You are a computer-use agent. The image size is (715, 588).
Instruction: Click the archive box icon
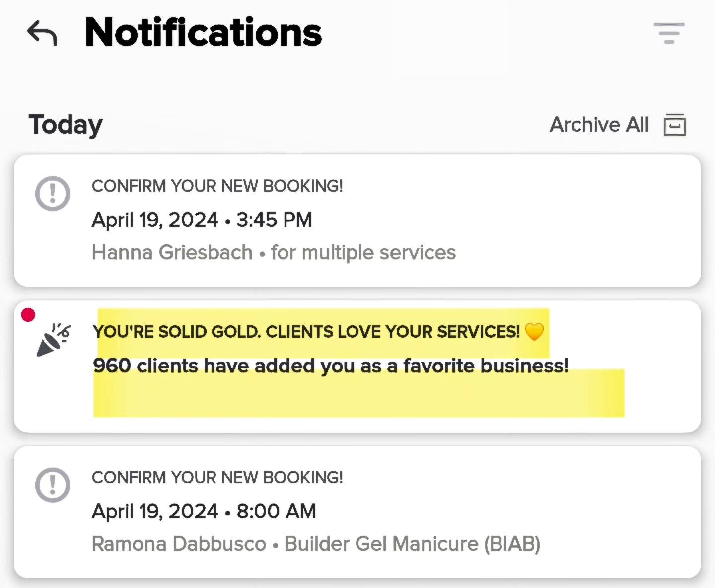(675, 125)
